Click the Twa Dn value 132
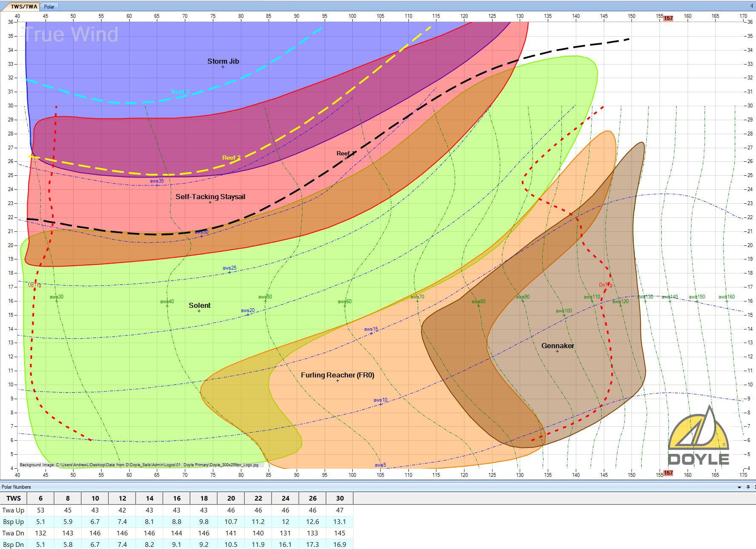The height and width of the screenshot is (549, 756). [x=41, y=533]
